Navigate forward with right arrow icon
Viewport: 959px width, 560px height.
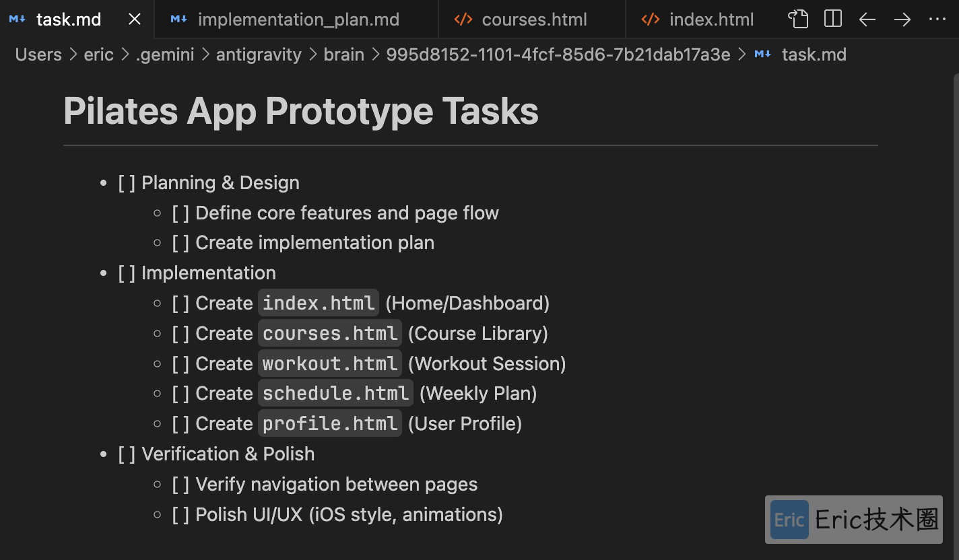tap(902, 20)
